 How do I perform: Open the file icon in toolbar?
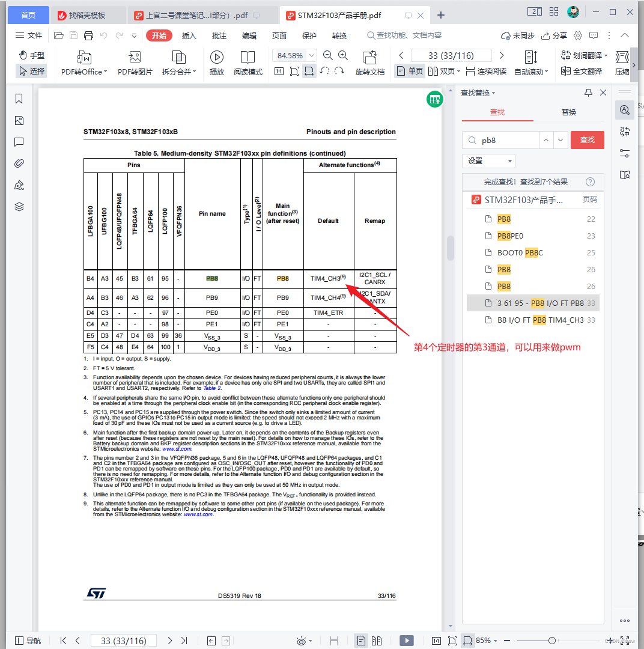click(59, 35)
